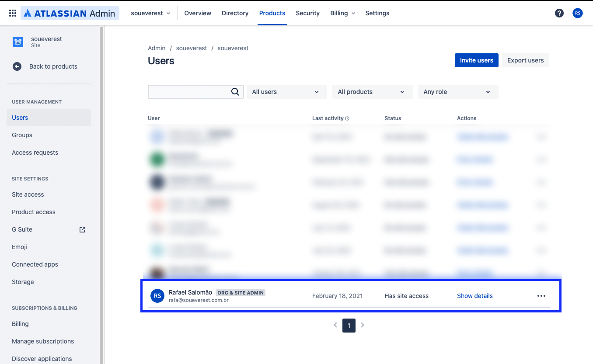The image size is (593, 364).
Task: Click the Last activity info icon
Action: pyautogui.click(x=347, y=118)
